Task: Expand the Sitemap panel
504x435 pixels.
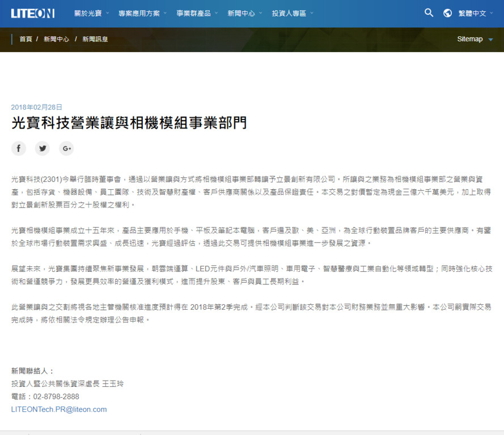Action: point(470,39)
